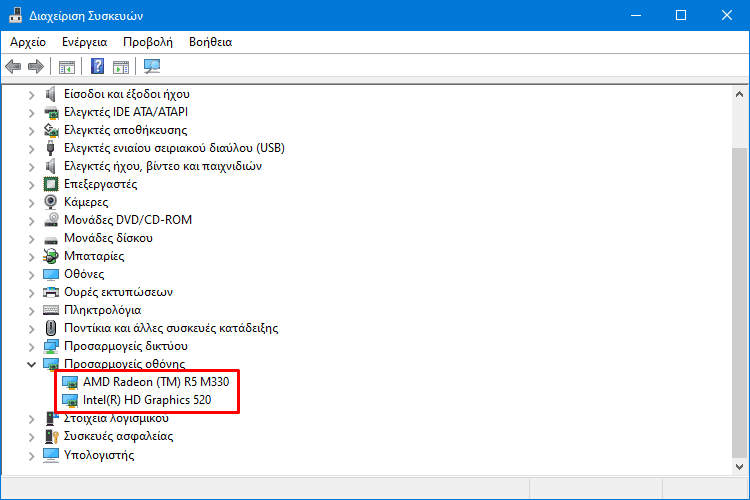
Task: Click the keyboard icon for Πληκτρολόγια
Action: click(51, 310)
